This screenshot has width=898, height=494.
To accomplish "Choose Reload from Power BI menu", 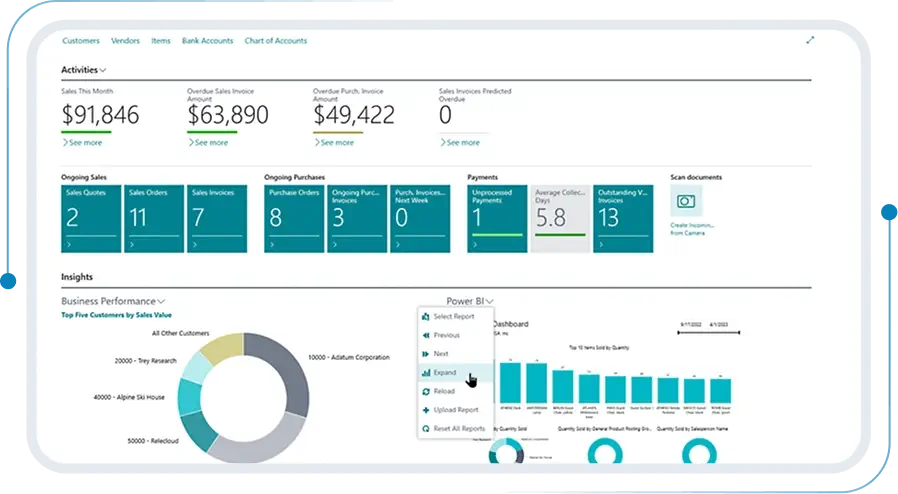I will pos(456,392).
